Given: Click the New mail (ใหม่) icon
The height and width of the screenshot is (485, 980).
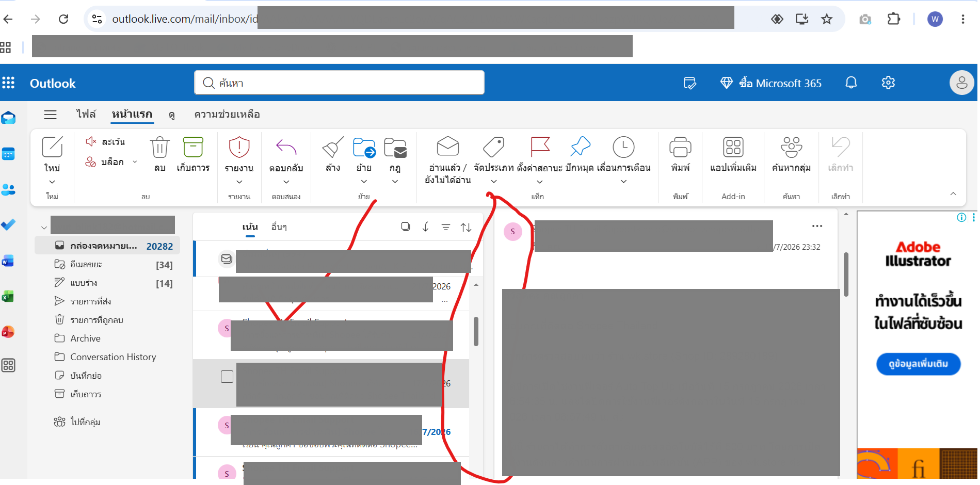Looking at the screenshot, I should [52, 147].
